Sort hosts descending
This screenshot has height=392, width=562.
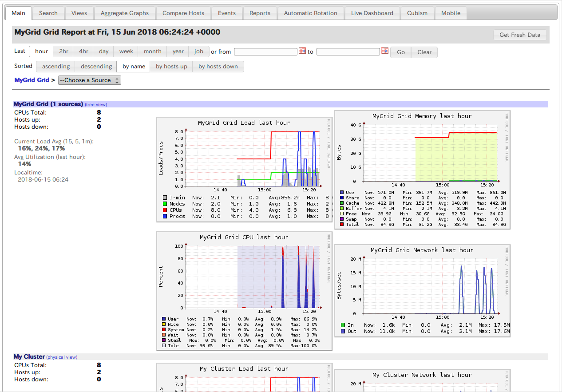tap(96, 67)
